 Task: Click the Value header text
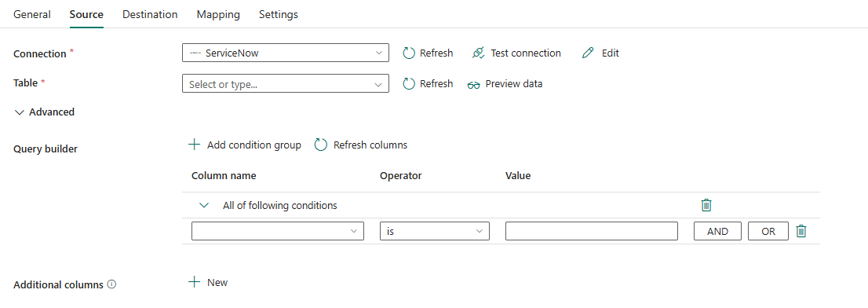(518, 175)
